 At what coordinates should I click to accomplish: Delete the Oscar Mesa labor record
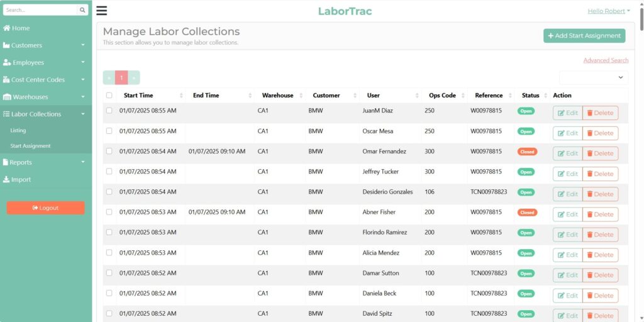tap(600, 133)
